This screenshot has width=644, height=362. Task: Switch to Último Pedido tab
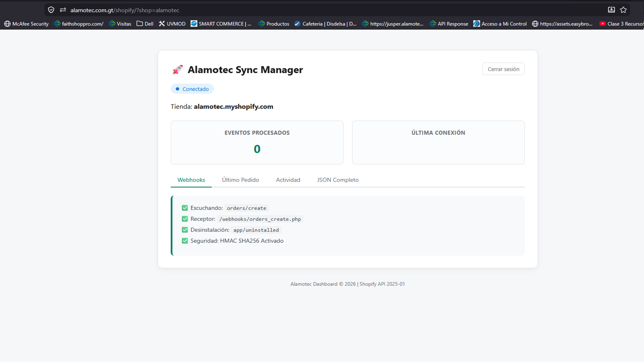point(240,180)
